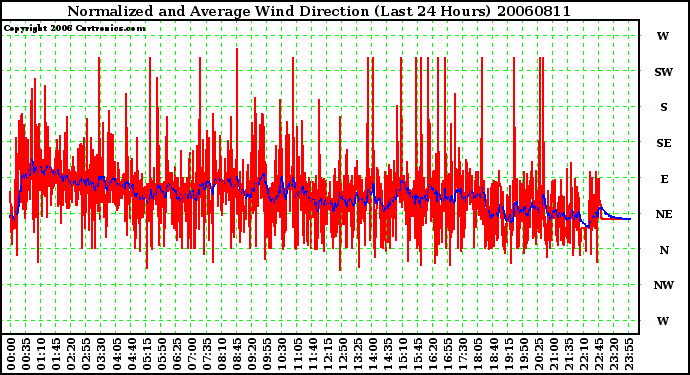
Task: Click the 21:35 time label
Action: point(568,354)
